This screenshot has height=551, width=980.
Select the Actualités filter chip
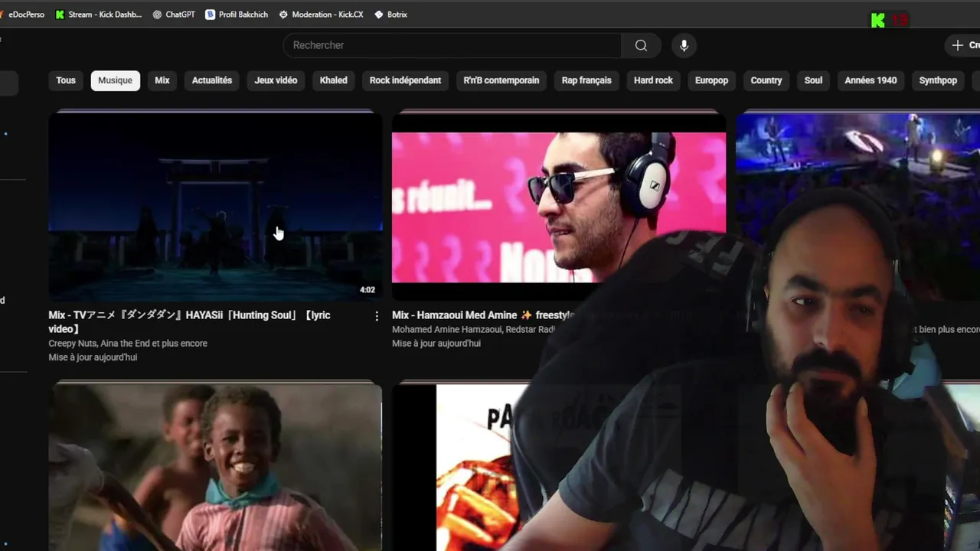(212, 80)
